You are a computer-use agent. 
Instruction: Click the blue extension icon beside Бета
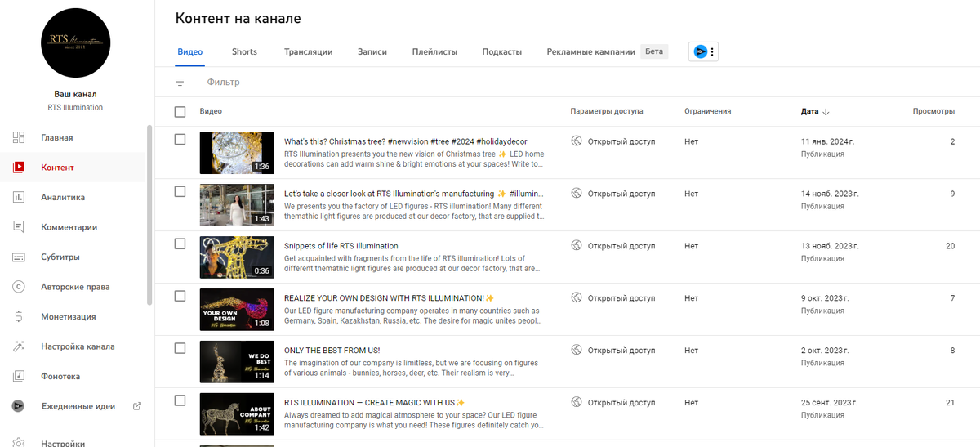point(700,51)
